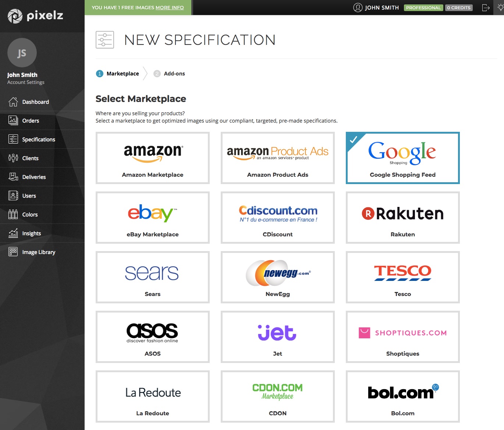Click the logout icon in top bar
This screenshot has width=504, height=430.
coord(486,8)
